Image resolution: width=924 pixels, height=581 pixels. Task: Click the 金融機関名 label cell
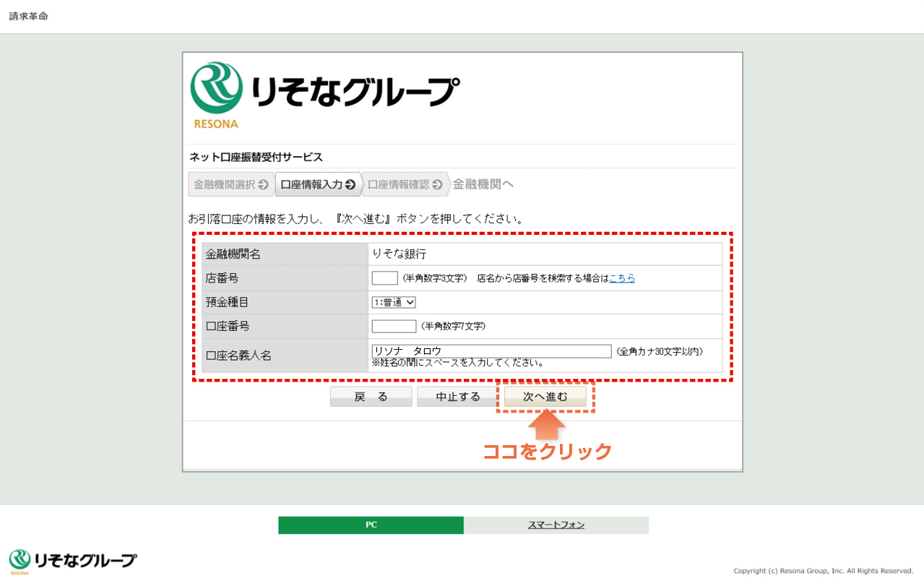click(285, 254)
